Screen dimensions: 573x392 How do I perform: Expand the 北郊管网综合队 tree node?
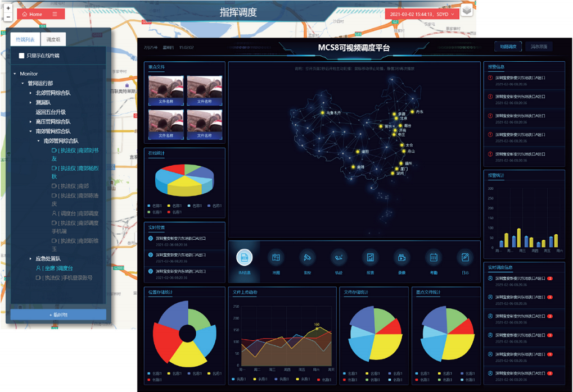tap(30, 93)
